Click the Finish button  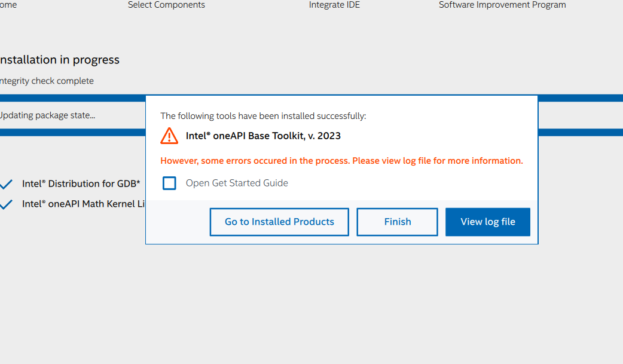coord(397,222)
